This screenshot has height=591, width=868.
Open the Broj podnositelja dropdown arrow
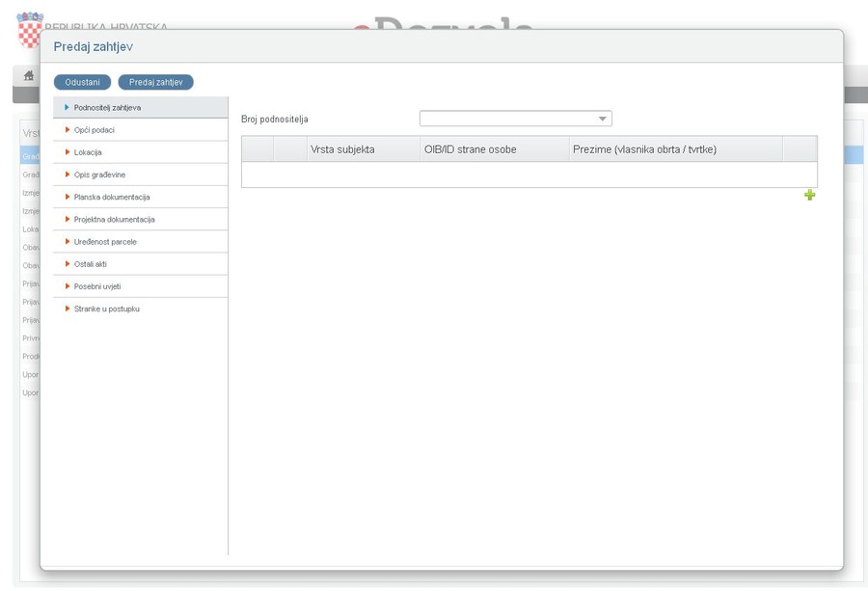[603, 120]
